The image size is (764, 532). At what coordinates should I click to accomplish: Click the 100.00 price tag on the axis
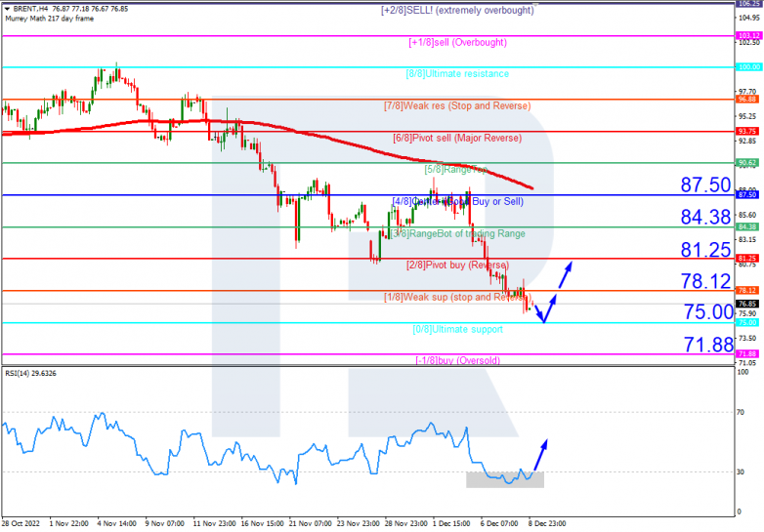tap(747, 67)
